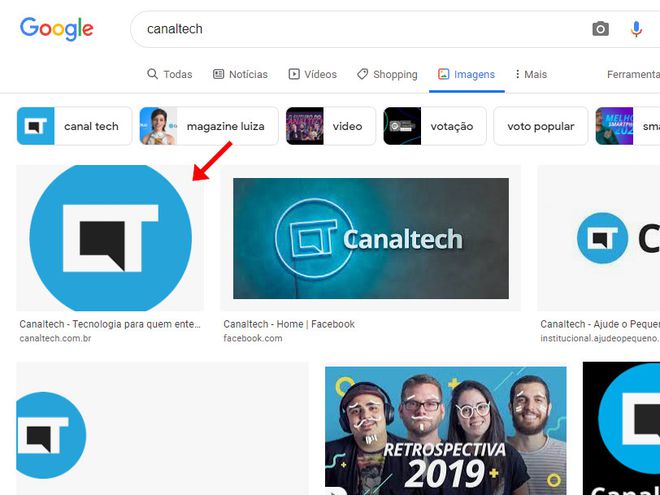Open facebook.com source link
Viewport: 660px width, 495px height.
[253, 338]
